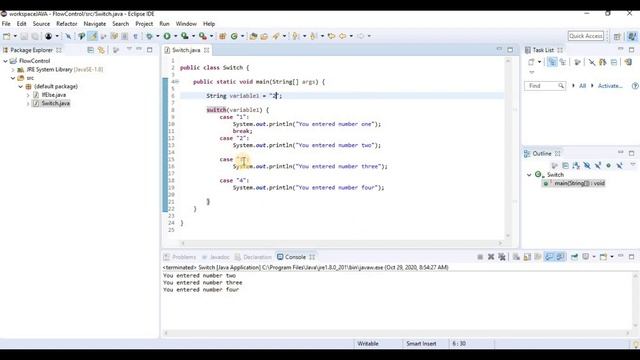Collapse the default package node

(20, 87)
